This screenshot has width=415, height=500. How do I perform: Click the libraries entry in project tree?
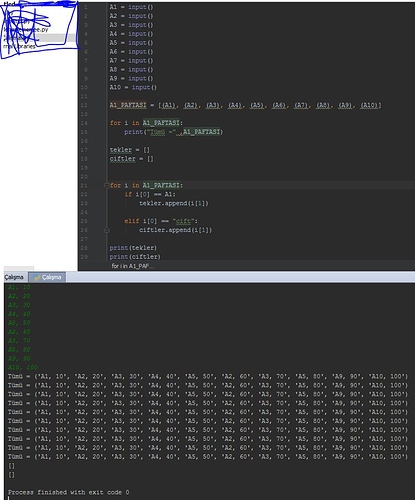coord(19,46)
